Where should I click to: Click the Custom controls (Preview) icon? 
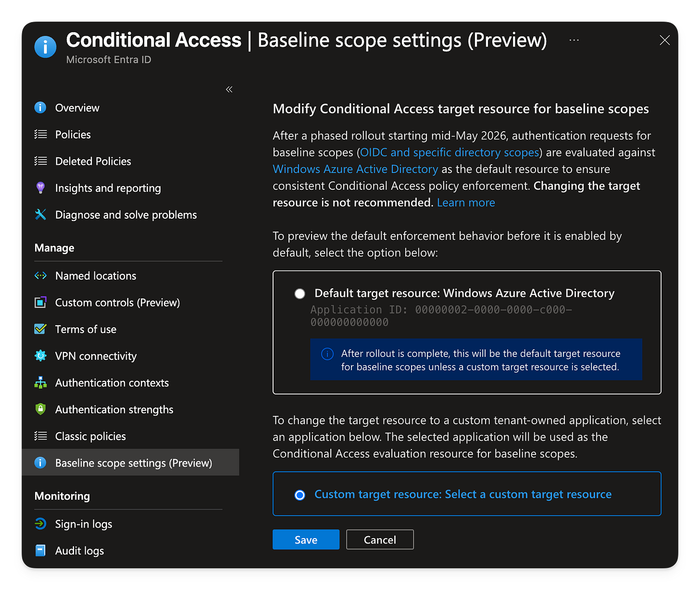40,302
